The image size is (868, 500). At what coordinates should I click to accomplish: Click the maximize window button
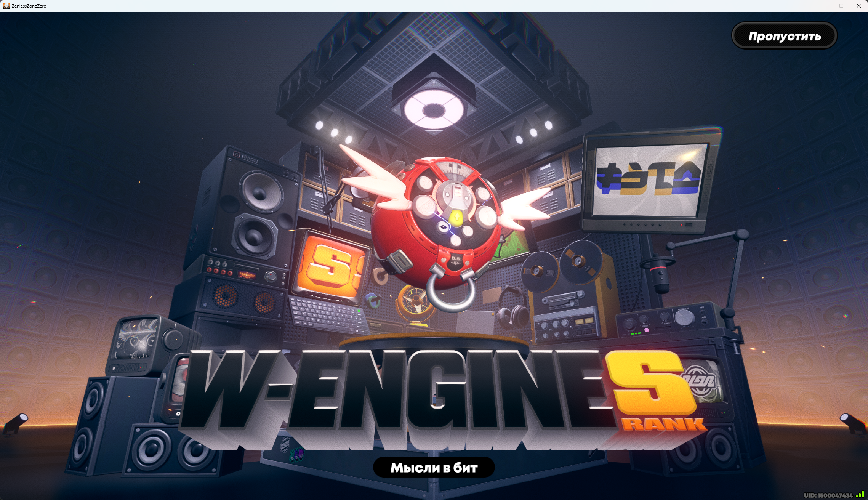click(841, 6)
